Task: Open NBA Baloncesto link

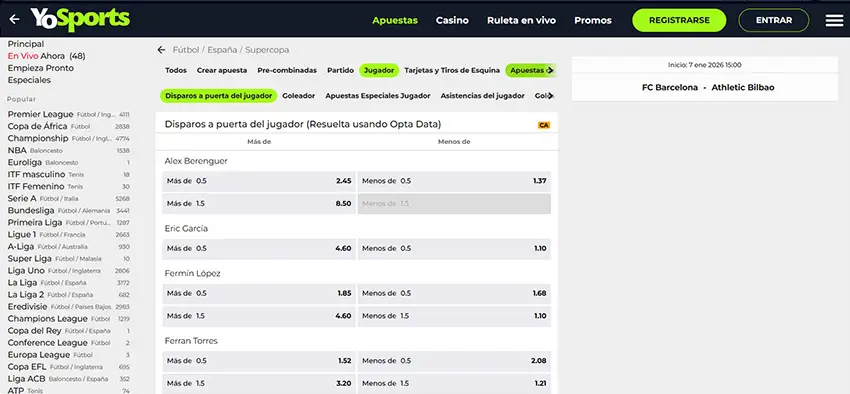Action: (68, 150)
